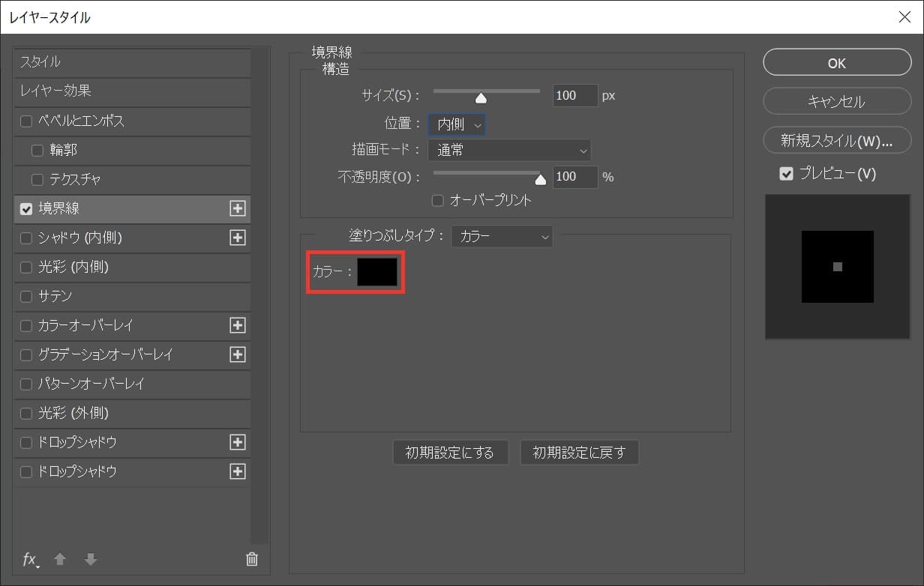Uncheck the 境界線 checkbox
The width and height of the screenshot is (924, 586).
26,209
